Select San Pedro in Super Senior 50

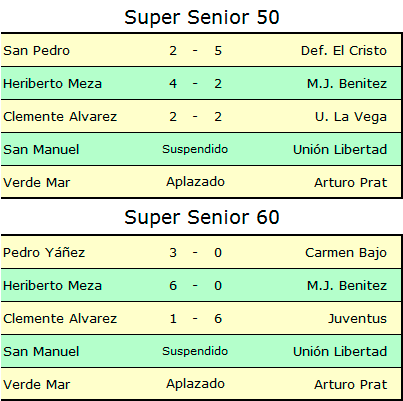click(37, 51)
